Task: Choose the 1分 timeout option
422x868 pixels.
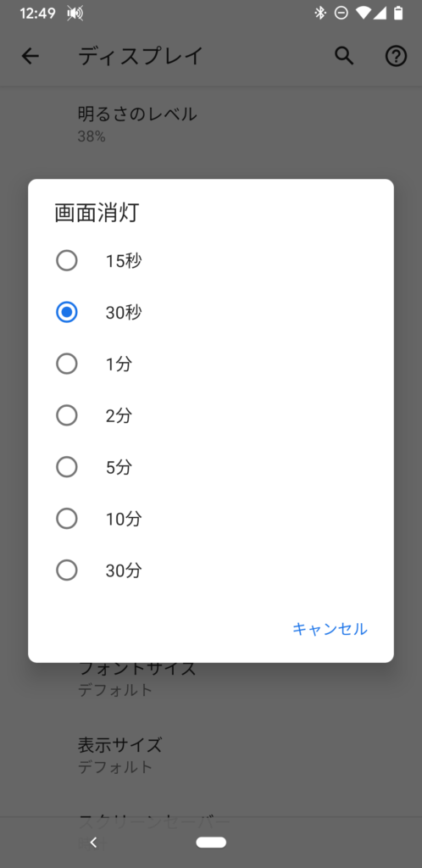Action: (211, 364)
